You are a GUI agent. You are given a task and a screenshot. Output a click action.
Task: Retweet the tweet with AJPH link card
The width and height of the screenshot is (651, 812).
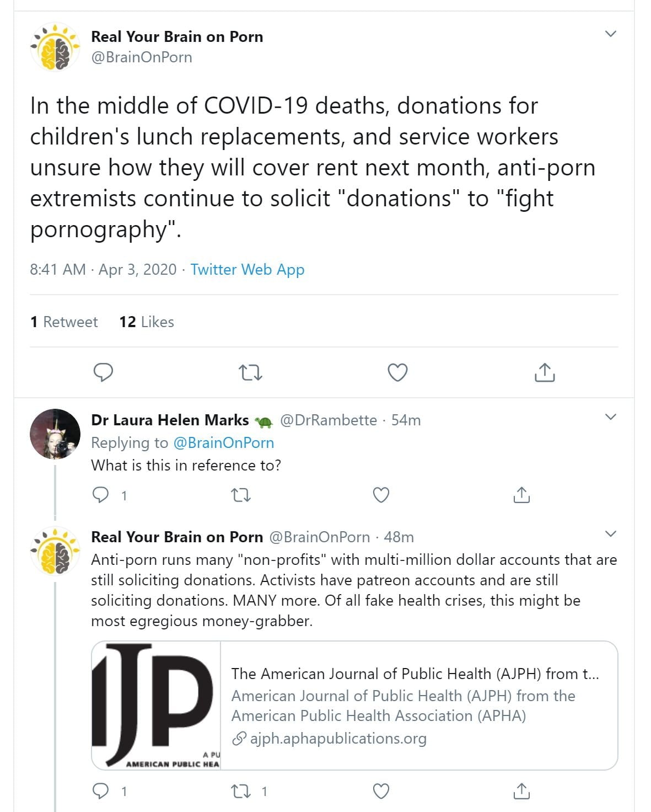(x=241, y=792)
